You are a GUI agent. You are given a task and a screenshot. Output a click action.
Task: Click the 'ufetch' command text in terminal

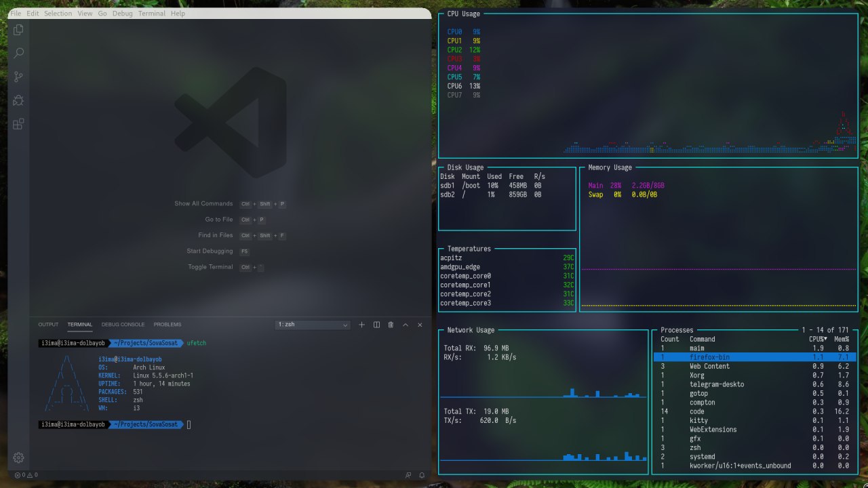[197, 343]
